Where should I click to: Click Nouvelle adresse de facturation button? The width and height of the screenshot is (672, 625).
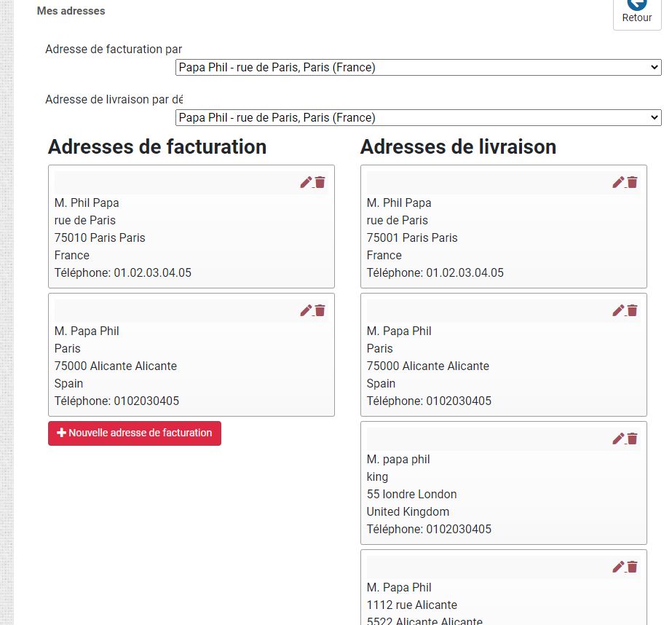tap(135, 433)
